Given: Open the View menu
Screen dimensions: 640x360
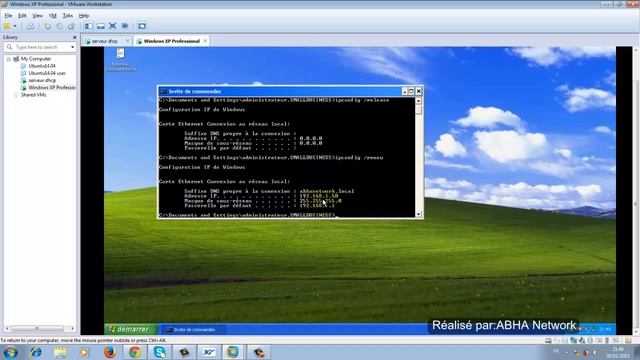Looking at the screenshot, I should click(37, 16).
